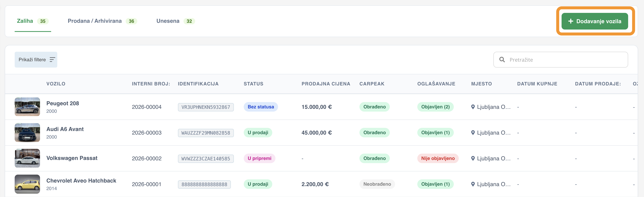This screenshot has height=197, width=644.
Task: Click Chevrolet Aveo's Objavljen (1) badge
Action: tap(435, 184)
